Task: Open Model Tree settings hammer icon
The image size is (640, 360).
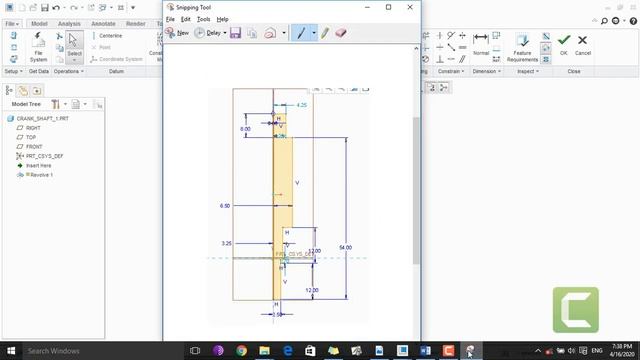Action: 56,104
